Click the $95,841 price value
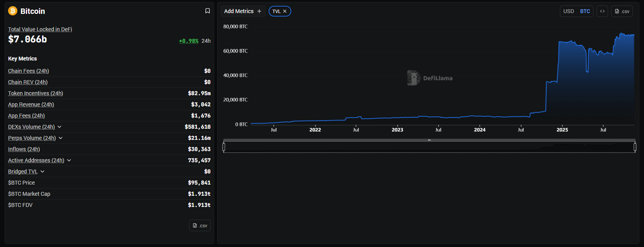This screenshot has width=644, height=247. [x=199, y=183]
